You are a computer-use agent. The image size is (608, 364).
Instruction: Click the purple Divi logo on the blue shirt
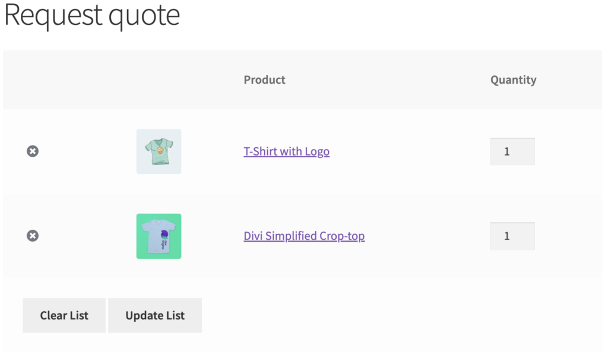[x=164, y=235]
